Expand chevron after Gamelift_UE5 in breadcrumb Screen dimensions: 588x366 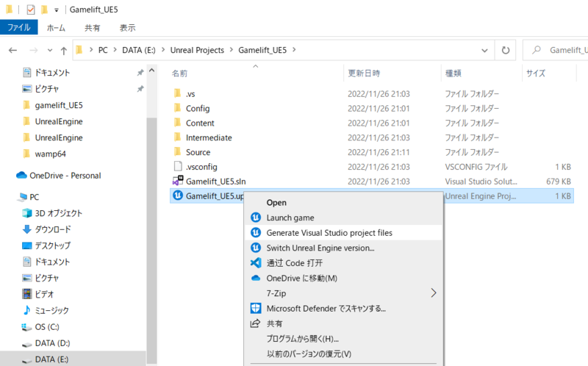(x=294, y=50)
